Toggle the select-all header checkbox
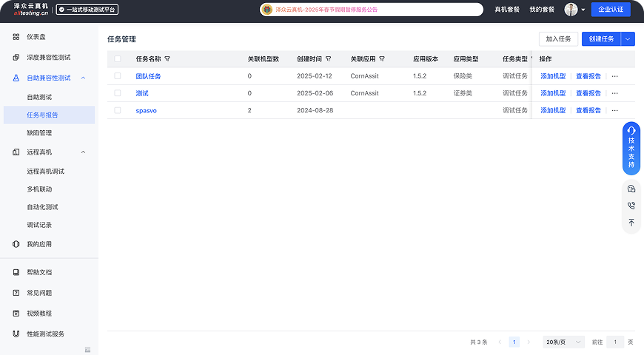This screenshot has height=355, width=644. (118, 59)
